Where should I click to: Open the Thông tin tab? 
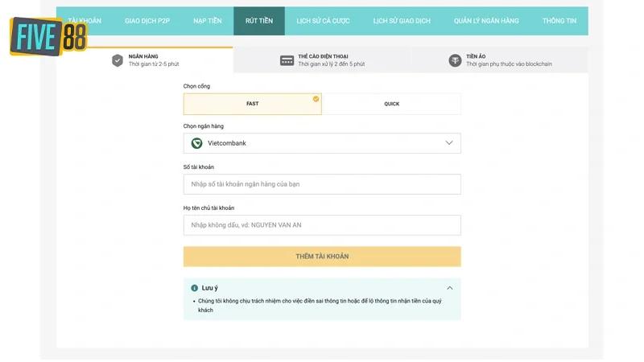[x=559, y=21]
